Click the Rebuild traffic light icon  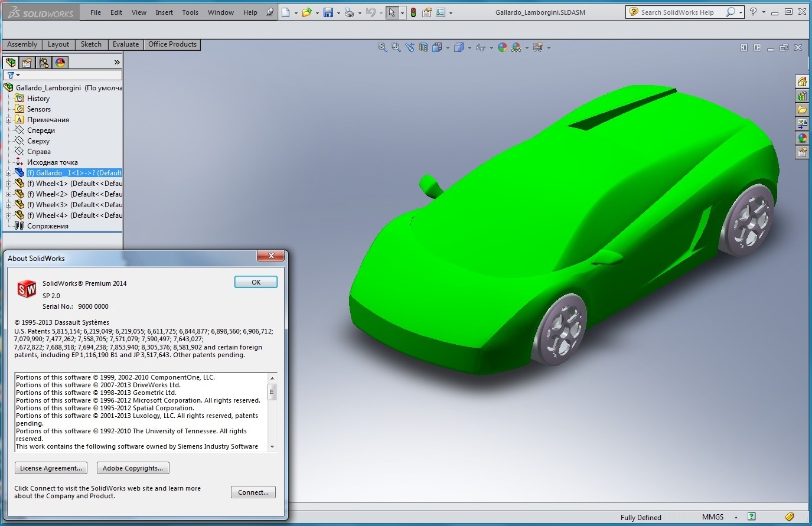click(x=413, y=12)
